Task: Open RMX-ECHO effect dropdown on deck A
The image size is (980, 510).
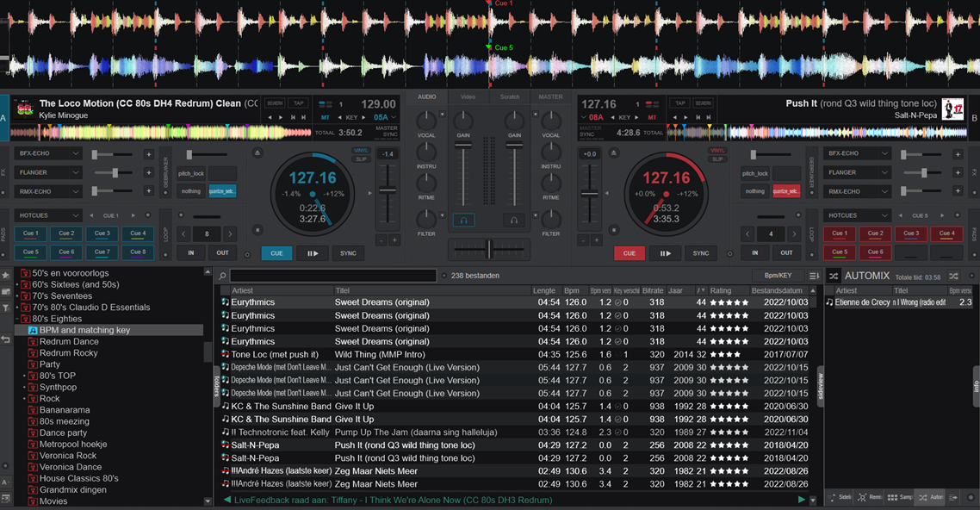Action: (47, 191)
